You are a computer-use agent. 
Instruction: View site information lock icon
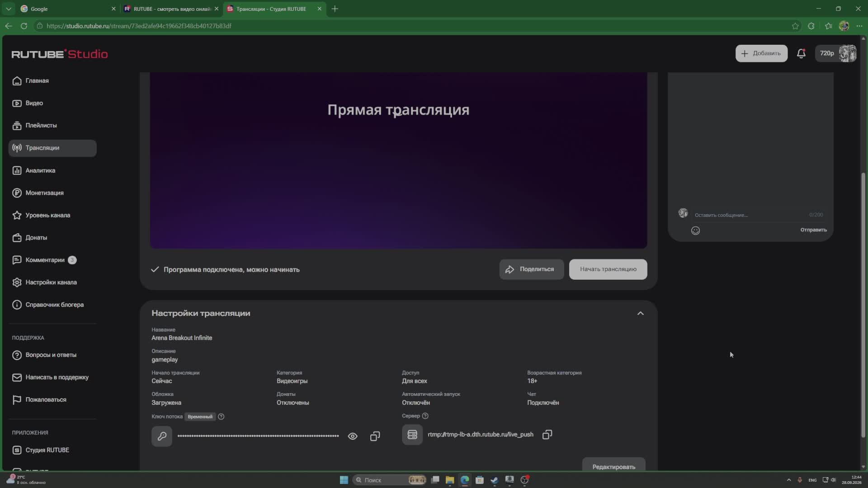pyautogui.click(x=40, y=26)
